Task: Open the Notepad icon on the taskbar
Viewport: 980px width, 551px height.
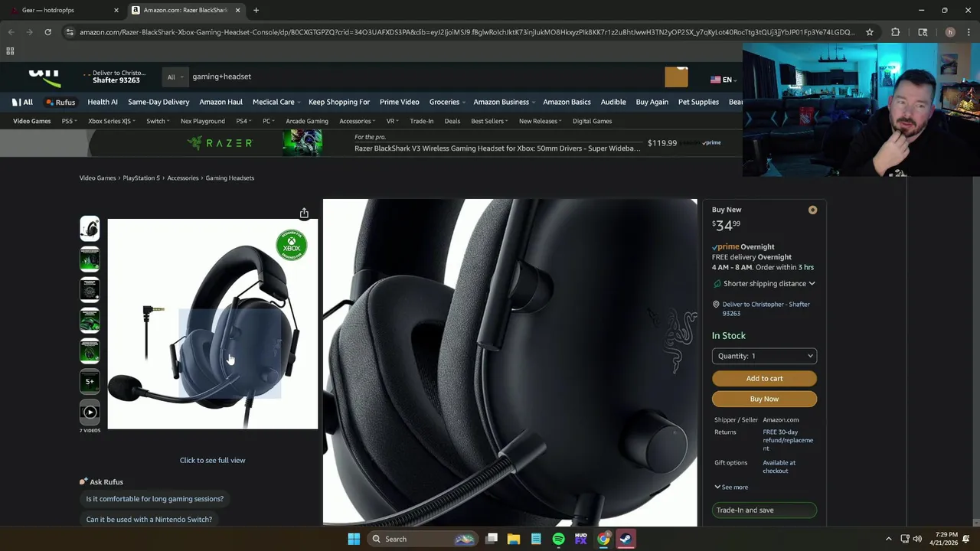Action: pyautogui.click(x=536, y=539)
